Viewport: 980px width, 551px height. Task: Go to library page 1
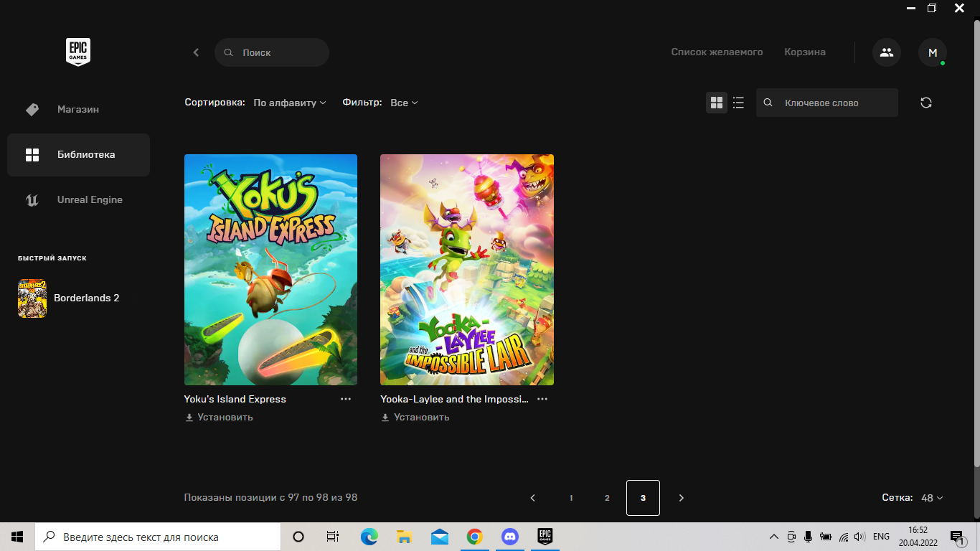coord(571,498)
